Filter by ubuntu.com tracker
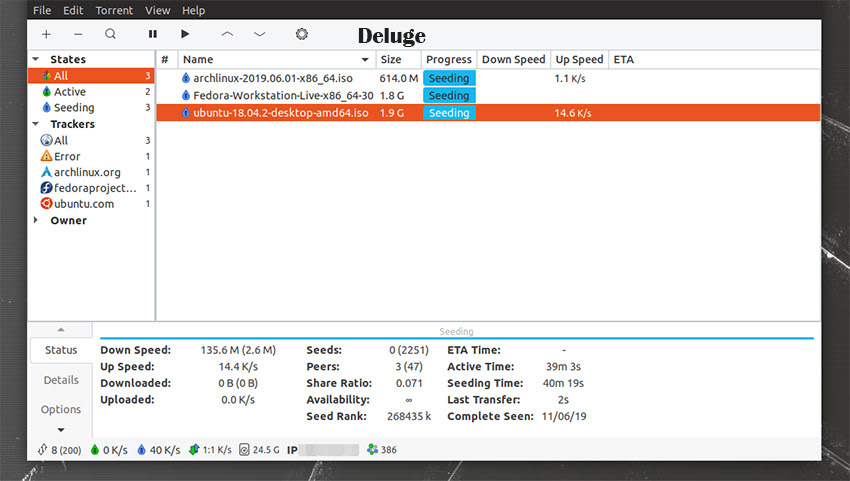Screen dimensions: 850x481 tap(91, 204)
